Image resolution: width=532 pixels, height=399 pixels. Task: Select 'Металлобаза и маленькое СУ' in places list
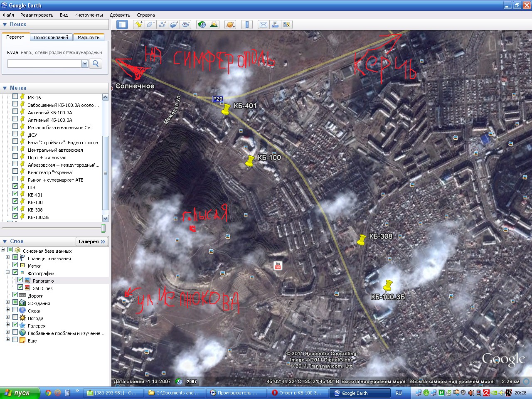point(59,128)
